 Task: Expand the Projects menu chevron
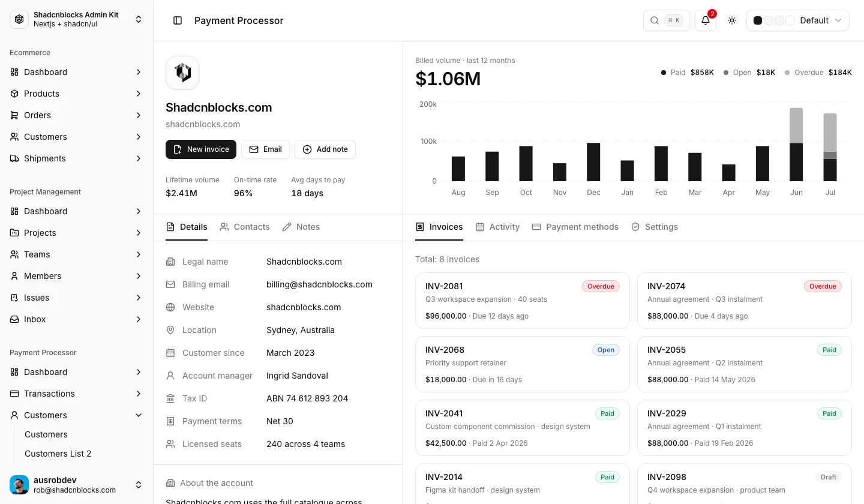139,233
